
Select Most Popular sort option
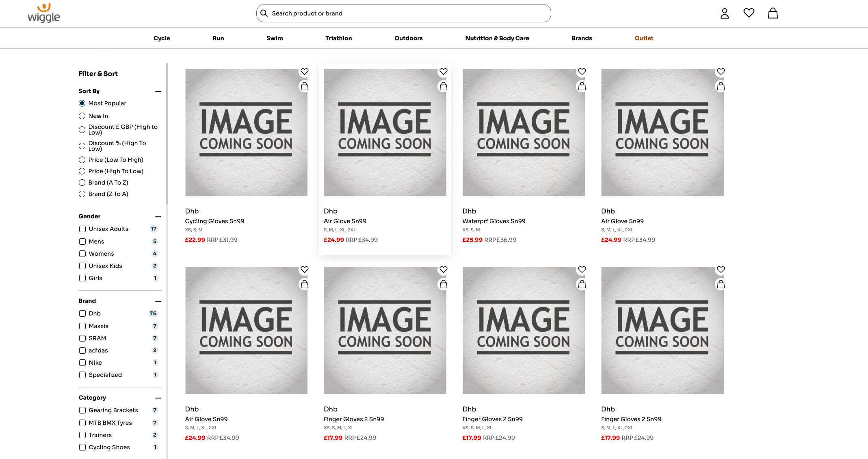[82, 103]
